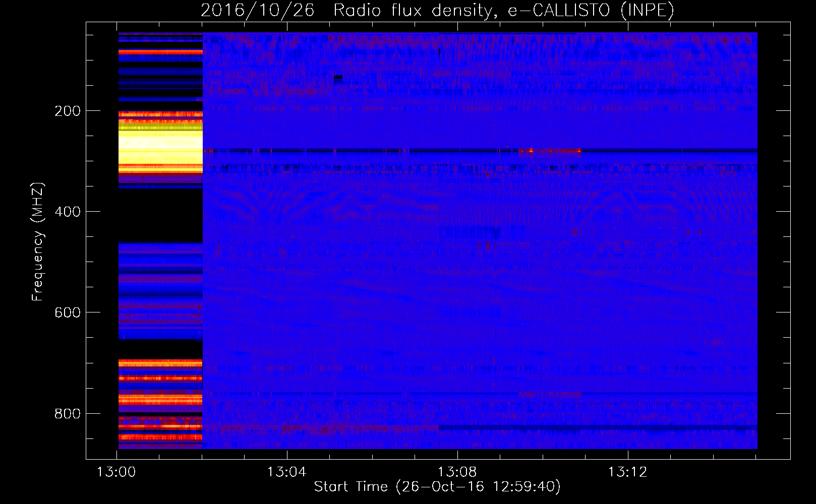The image size is (816, 504).
Task: Click the red burst on the 280 MHz line
Action: 550,150
